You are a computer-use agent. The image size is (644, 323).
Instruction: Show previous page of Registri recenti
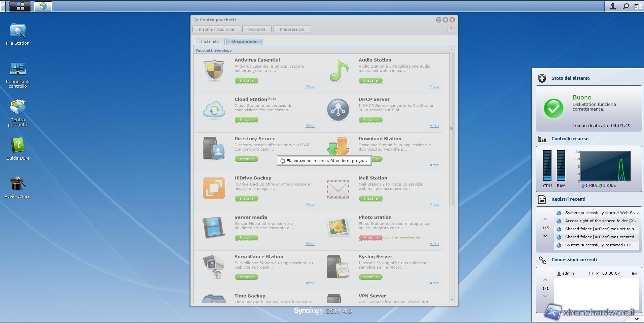click(x=545, y=219)
